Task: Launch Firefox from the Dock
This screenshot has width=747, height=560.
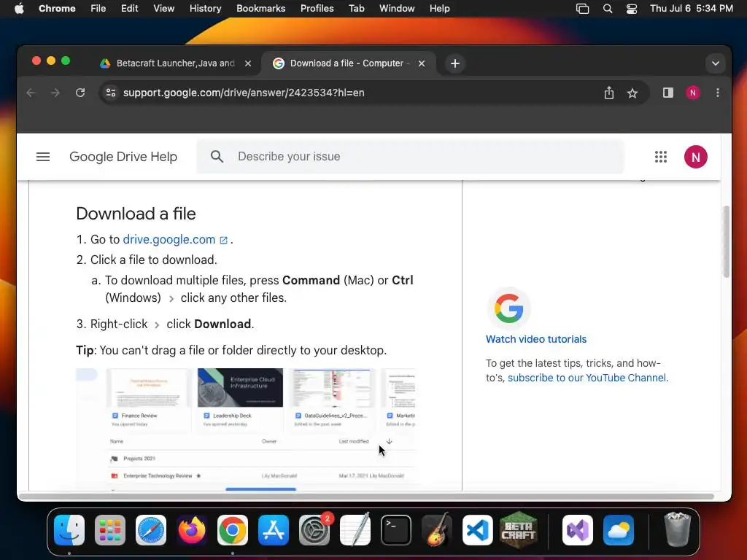Action: 192,530
